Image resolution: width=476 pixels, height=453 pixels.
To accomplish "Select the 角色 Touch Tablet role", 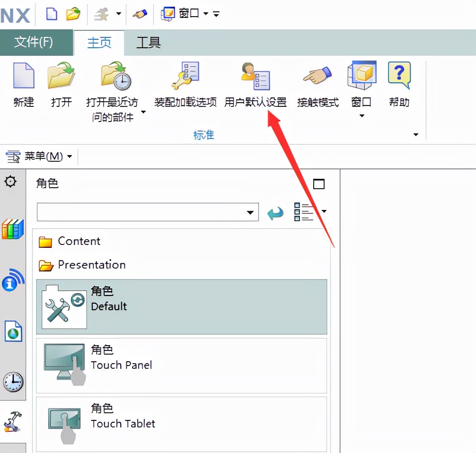I will 182,424.
